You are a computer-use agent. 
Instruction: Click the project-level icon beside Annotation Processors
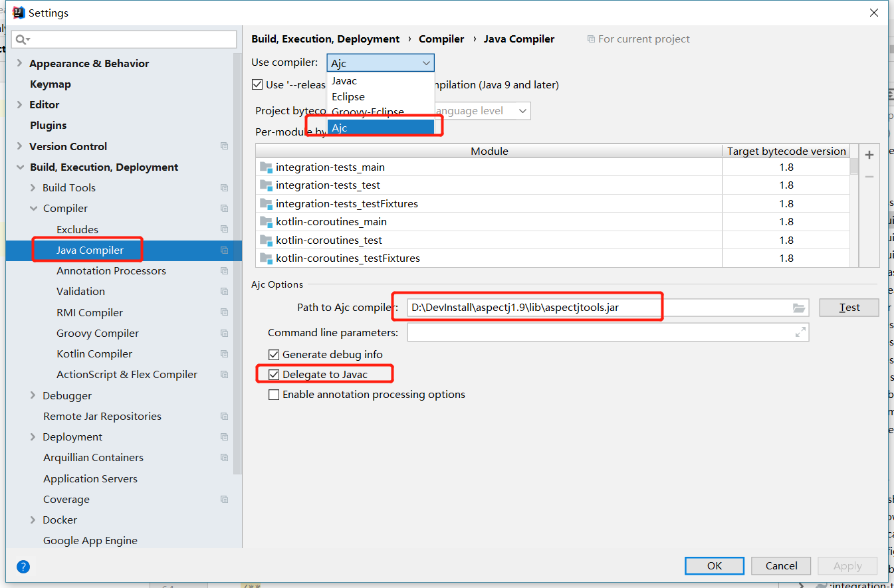pyautogui.click(x=224, y=271)
